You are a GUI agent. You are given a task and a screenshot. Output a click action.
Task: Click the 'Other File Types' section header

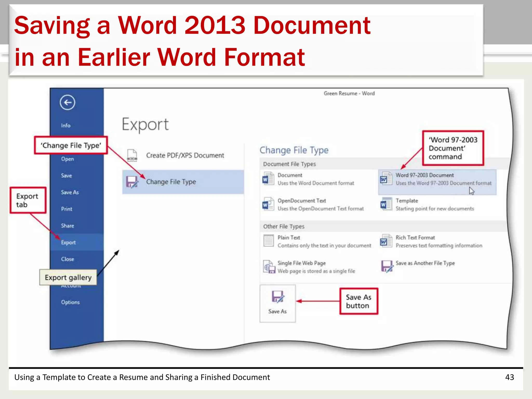click(284, 227)
